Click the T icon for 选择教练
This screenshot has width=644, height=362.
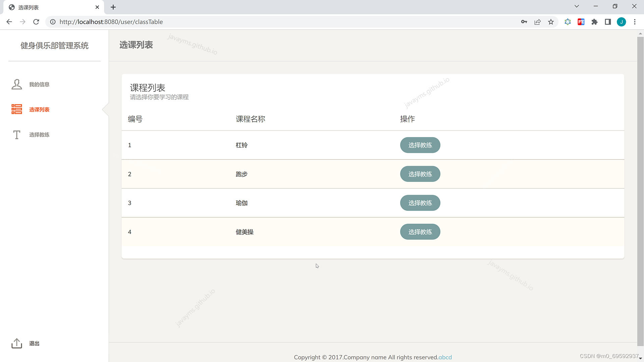pyautogui.click(x=16, y=134)
